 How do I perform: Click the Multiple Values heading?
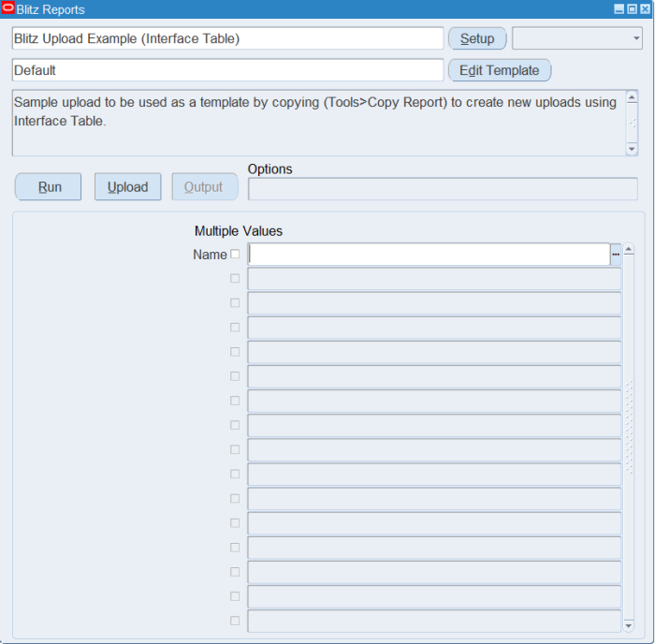(239, 231)
